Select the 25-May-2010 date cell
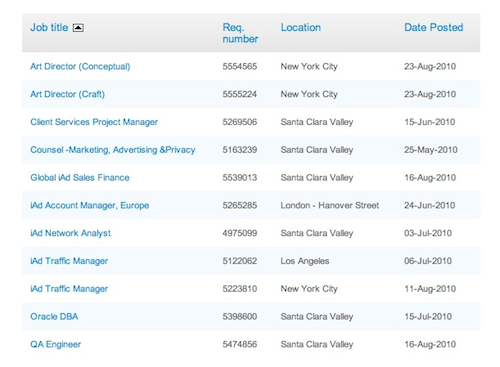The width and height of the screenshot is (500, 367). coord(431,150)
